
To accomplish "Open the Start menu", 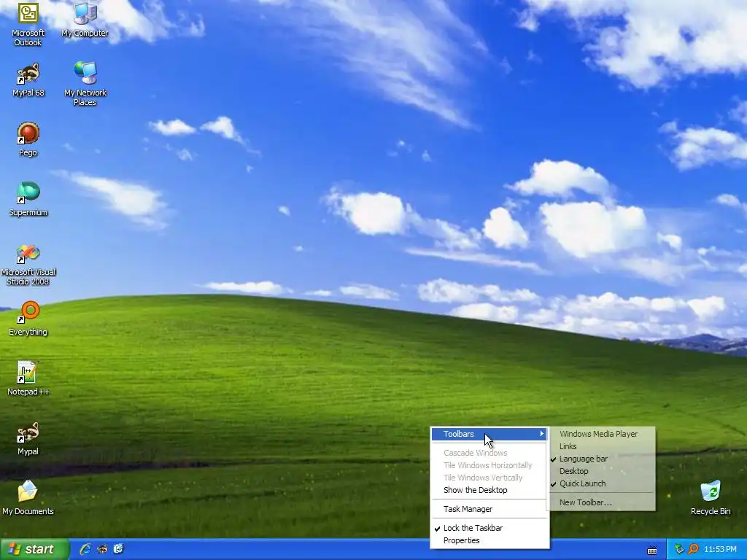I will [x=35, y=550].
